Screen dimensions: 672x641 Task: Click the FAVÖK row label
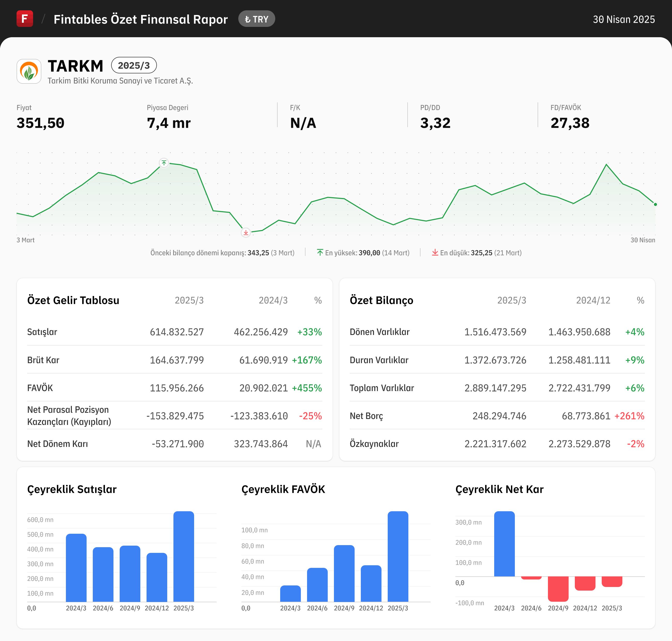40,388
